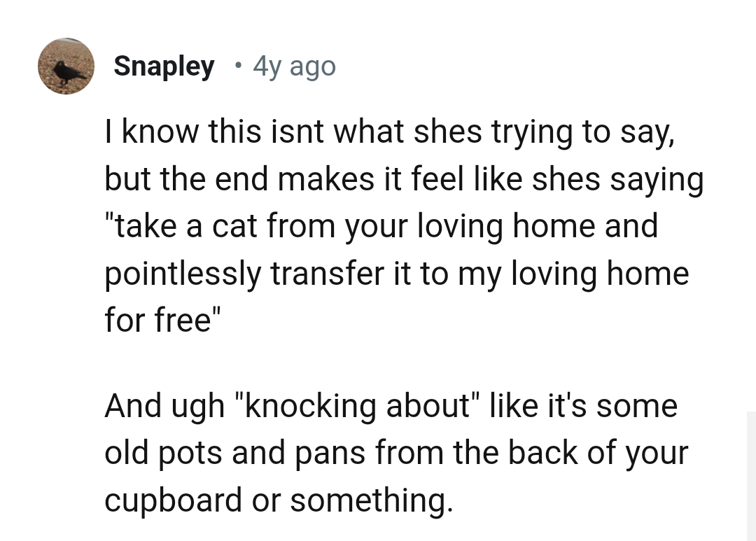Click the words "And ugh" in the comment

(163, 407)
